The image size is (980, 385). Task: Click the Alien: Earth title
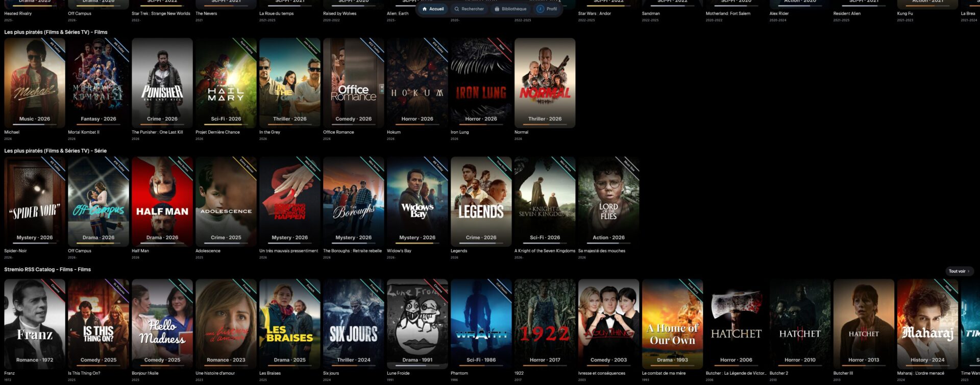[x=398, y=14]
